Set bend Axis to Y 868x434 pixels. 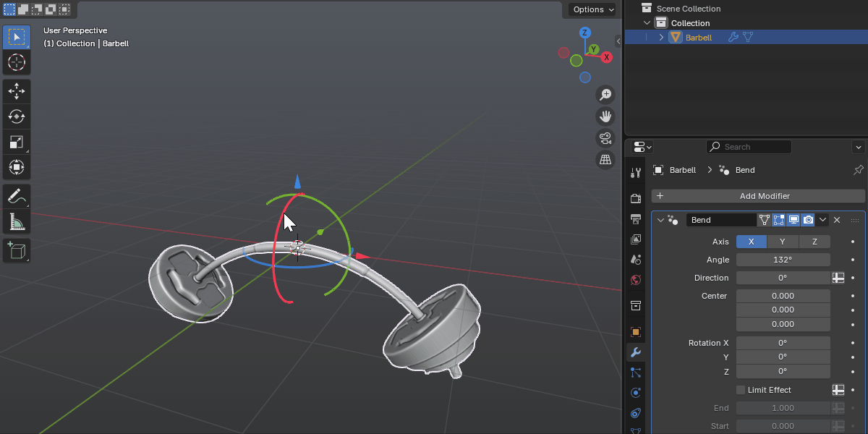point(783,242)
